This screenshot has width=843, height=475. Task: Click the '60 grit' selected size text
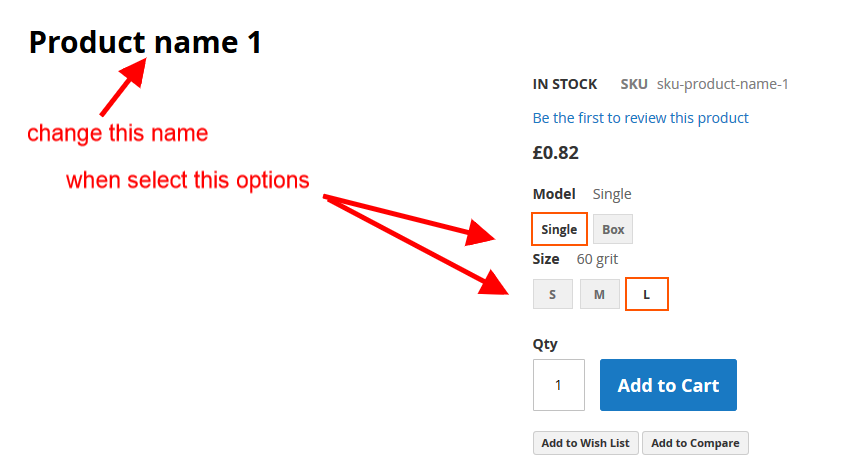coord(597,259)
